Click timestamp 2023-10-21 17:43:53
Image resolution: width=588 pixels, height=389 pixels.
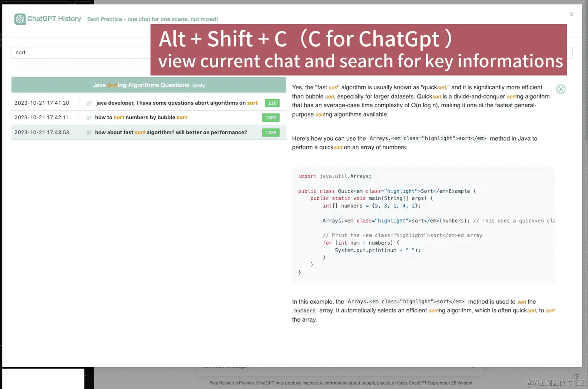point(42,132)
